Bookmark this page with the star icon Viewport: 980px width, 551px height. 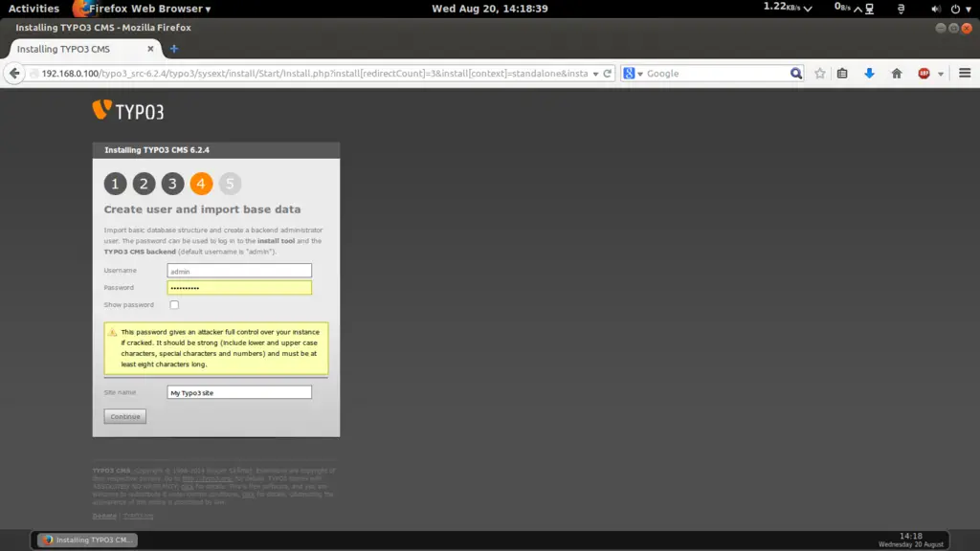coord(820,73)
